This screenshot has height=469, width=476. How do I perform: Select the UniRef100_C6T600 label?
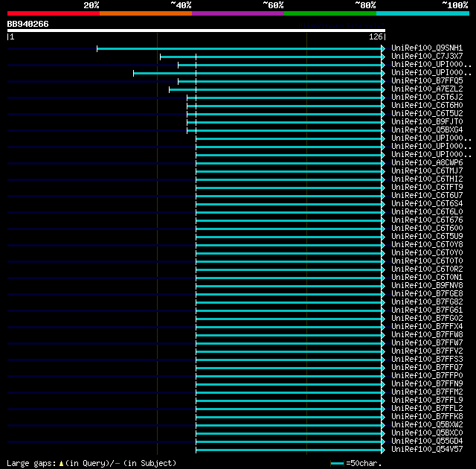pyautogui.click(x=427, y=228)
